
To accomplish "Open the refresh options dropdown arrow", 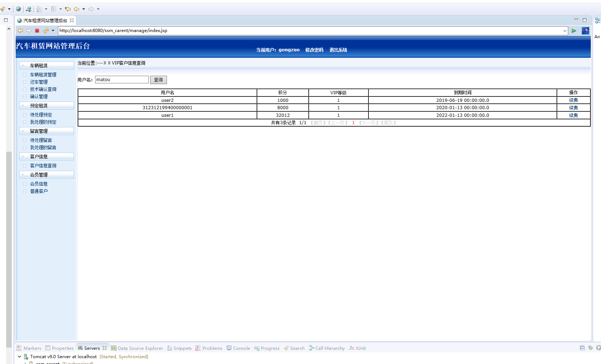I will click(x=53, y=31).
